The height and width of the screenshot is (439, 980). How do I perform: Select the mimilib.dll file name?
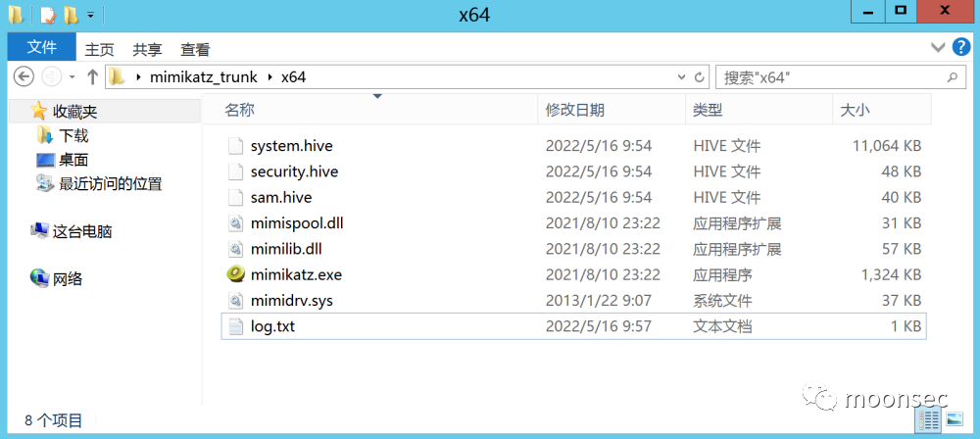tap(285, 249)
